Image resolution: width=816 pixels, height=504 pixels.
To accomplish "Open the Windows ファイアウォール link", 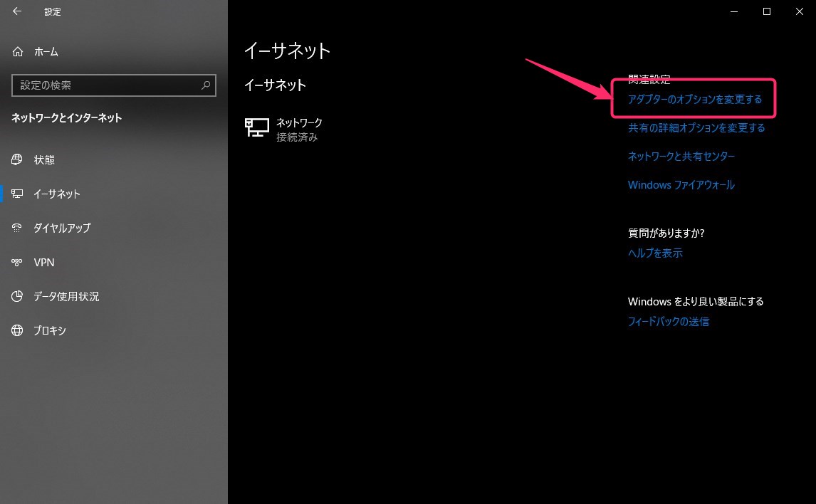I will (x=681, y=184).
